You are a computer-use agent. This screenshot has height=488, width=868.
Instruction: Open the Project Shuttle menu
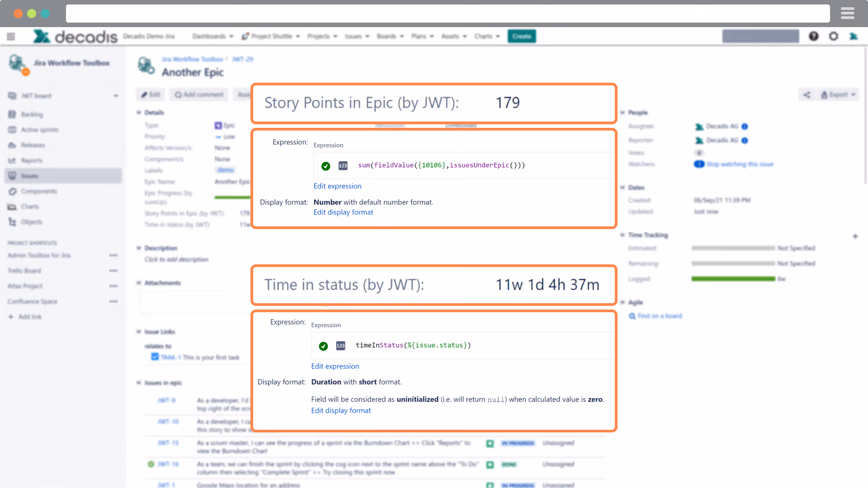click(x=271, y=36)
